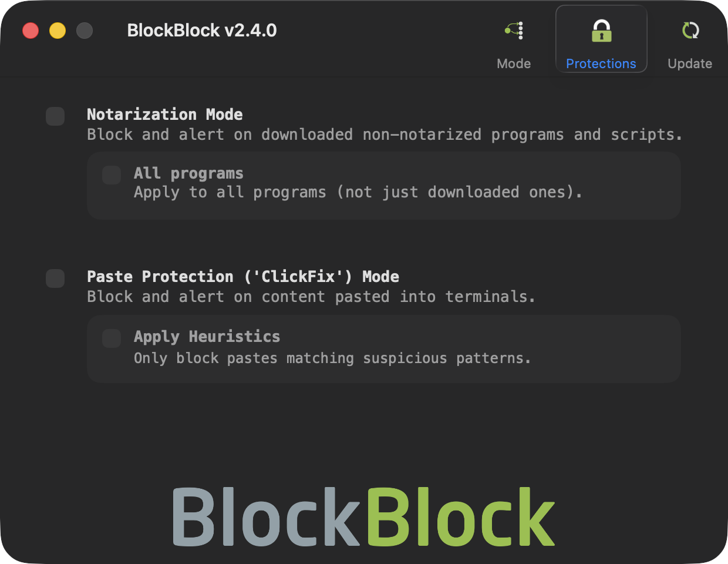This screenshot has width=728, height=564.
Task: Click the Apply Heuristics option label
Action: coord(207,337)
